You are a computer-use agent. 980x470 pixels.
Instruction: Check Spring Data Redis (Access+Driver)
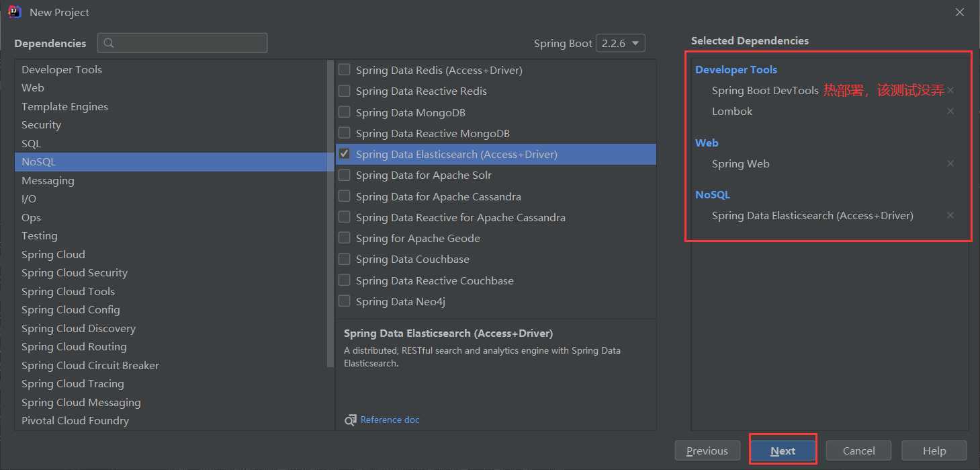(x=345, y=69)
